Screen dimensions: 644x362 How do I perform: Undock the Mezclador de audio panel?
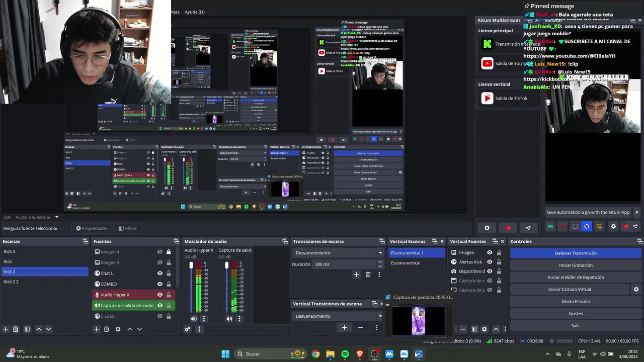pyautogui.click(x=285, y=241)
